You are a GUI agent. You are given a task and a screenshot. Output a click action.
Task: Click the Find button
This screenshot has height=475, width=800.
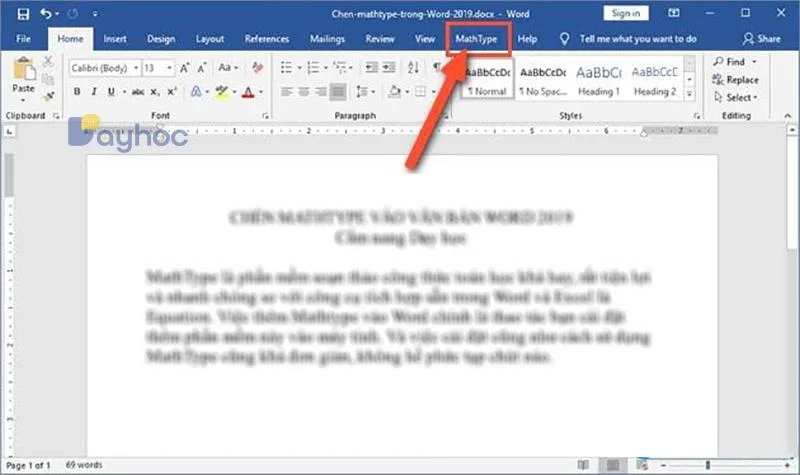[735, 62]
